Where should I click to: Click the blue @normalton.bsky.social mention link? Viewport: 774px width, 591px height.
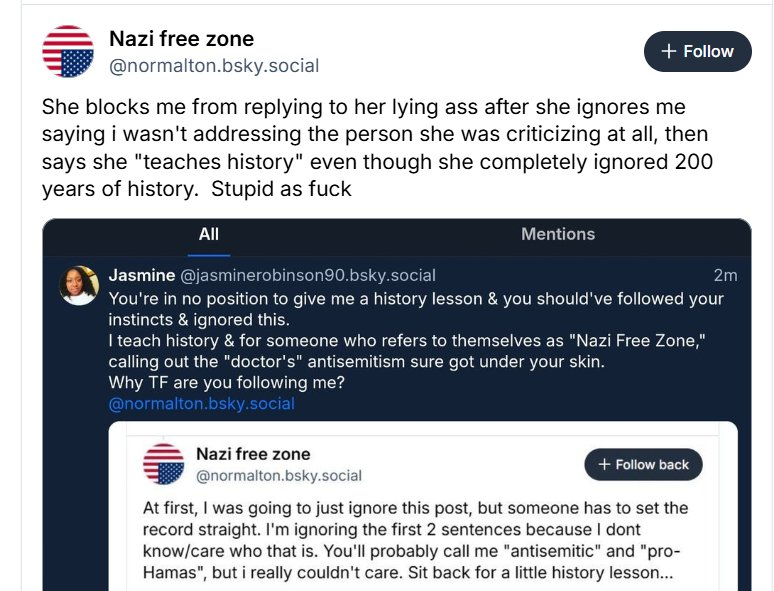(201, 404)
